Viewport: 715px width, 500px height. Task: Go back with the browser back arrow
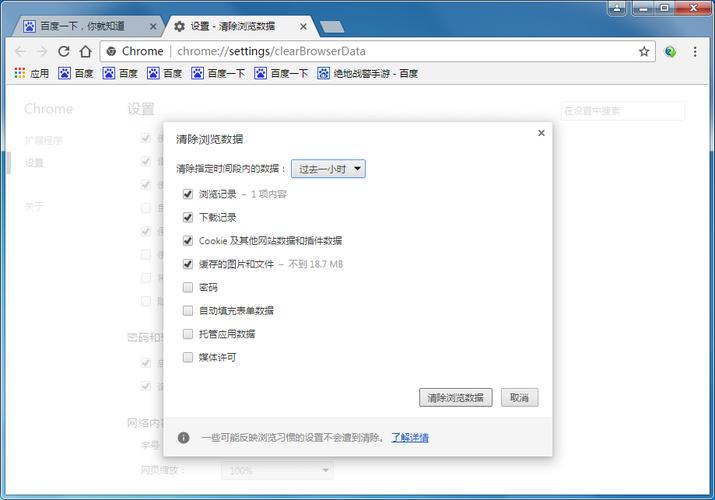pyautogui.click(x=21, y=52)
